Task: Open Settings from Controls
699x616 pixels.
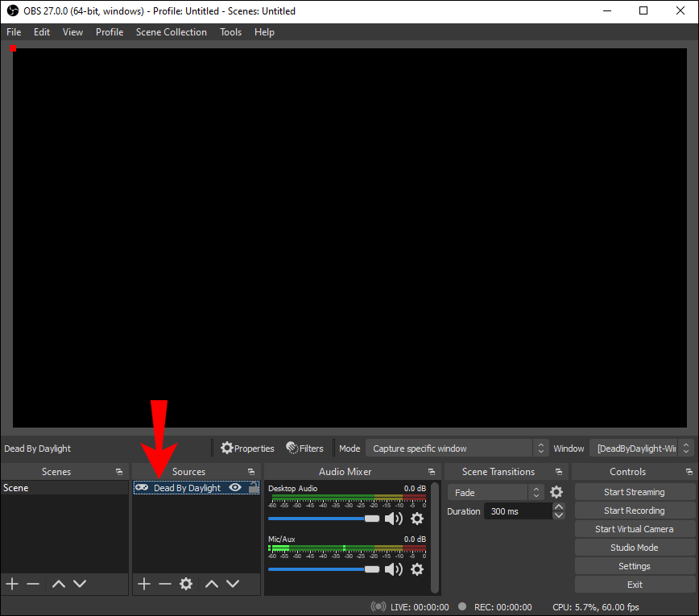Action: click(634, 566)
